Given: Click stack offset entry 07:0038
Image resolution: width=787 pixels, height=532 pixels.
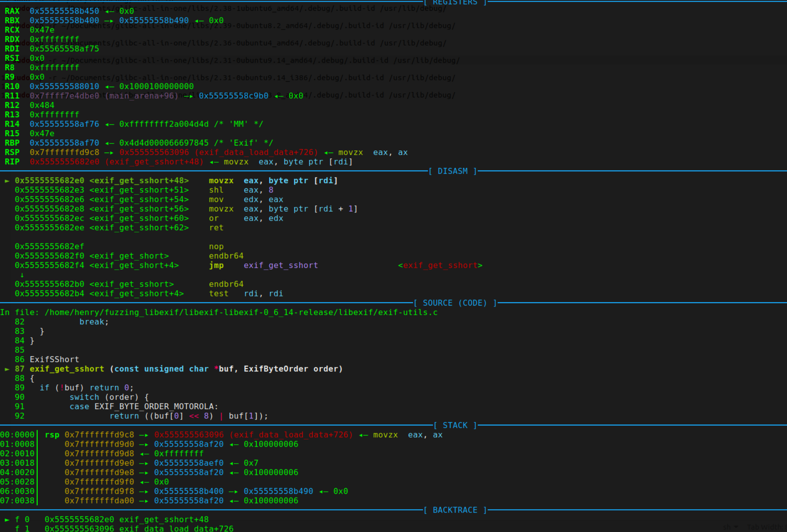Looking at the screenshot, I should click(x=17, y=501).
